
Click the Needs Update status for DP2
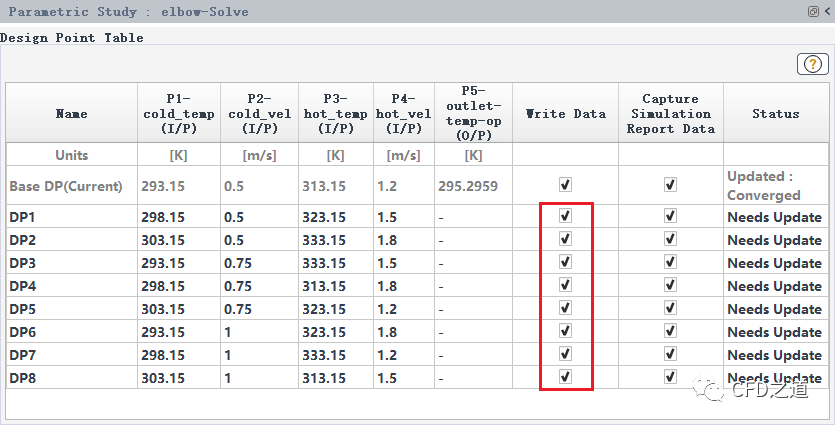[774, 240]
